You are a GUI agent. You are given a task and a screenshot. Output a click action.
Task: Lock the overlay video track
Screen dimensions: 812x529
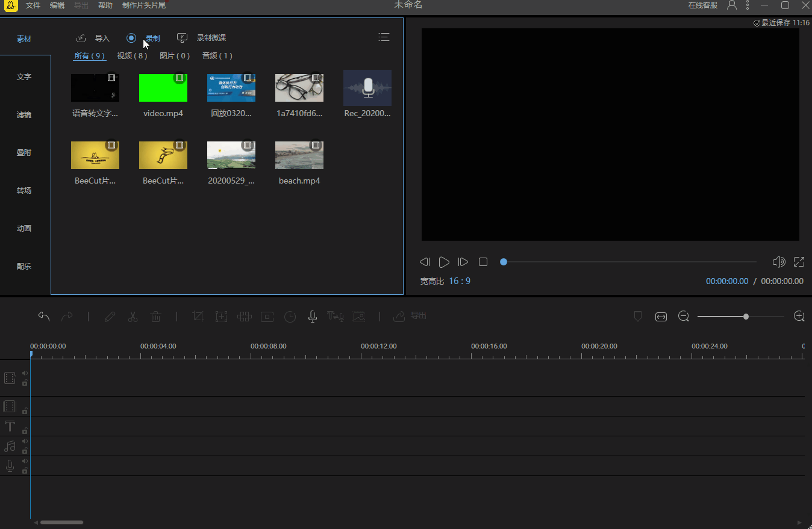pos(25,411)
